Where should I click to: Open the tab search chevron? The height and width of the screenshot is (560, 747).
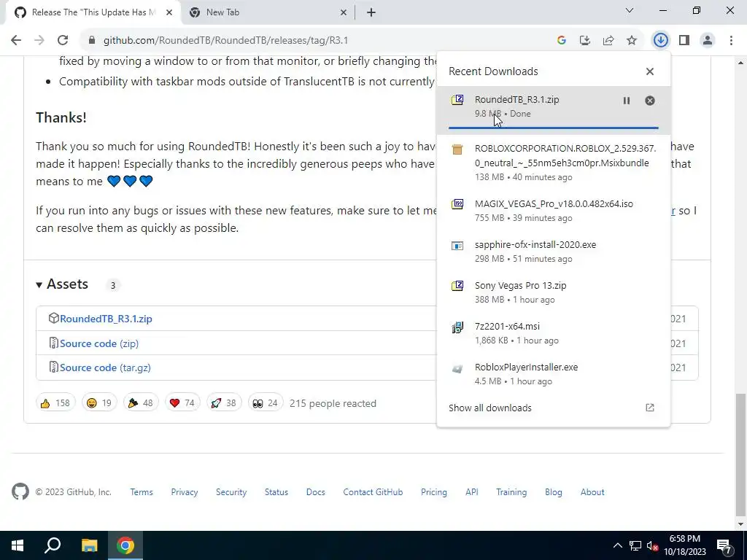[x=630, y=10]
